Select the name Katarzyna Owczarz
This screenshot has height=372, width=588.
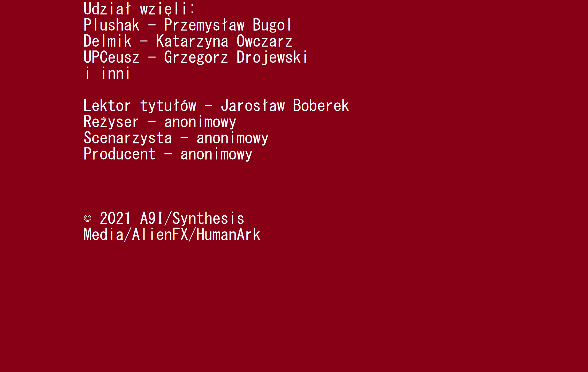pyautogui.click(x=224, y=41)
